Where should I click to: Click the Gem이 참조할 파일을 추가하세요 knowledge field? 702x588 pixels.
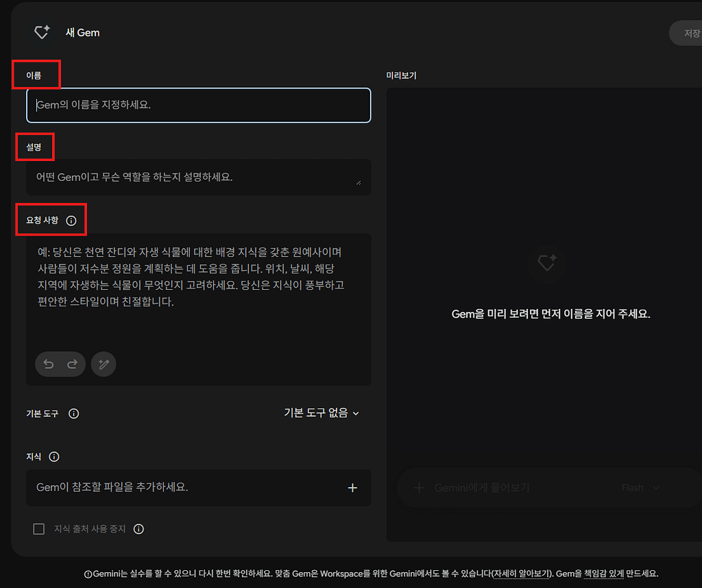(198, 488)
